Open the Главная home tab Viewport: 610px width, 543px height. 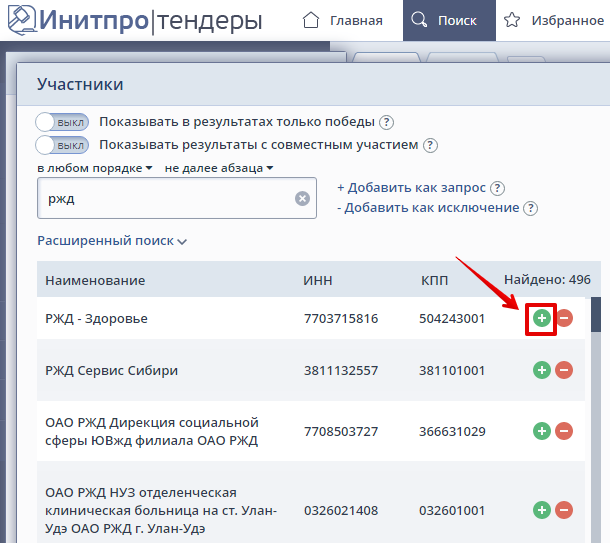[x=342, y=20]
